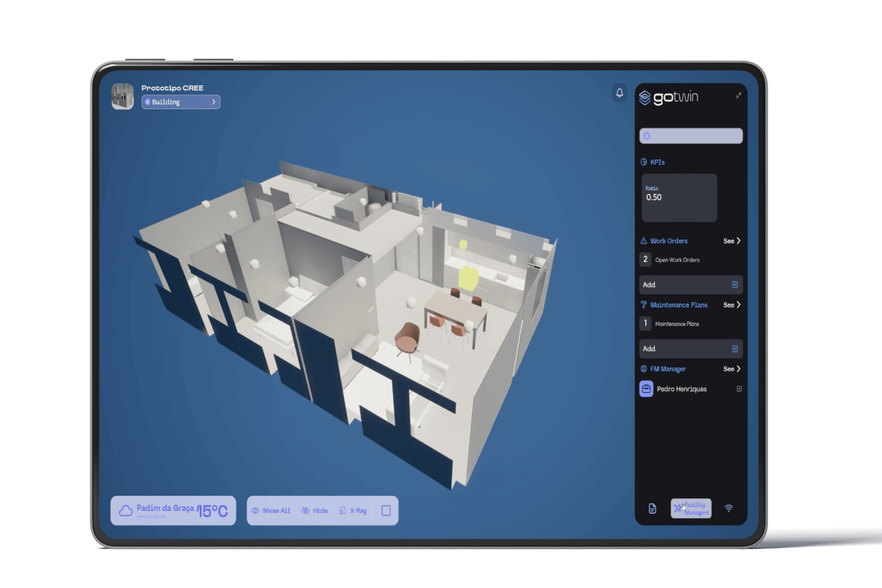Click the gotwin logo
Viewport: 882px width, 588px height.
tap(669, 98)
